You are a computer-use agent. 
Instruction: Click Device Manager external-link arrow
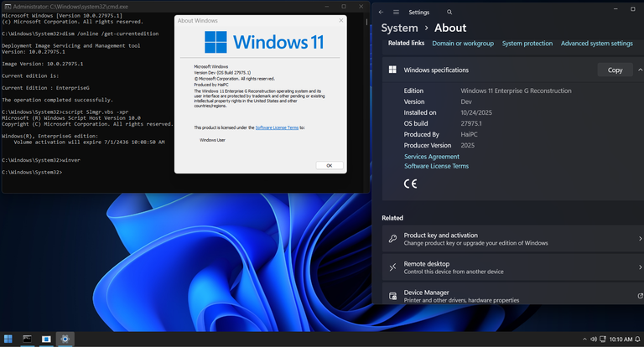[x=640, y=296]
